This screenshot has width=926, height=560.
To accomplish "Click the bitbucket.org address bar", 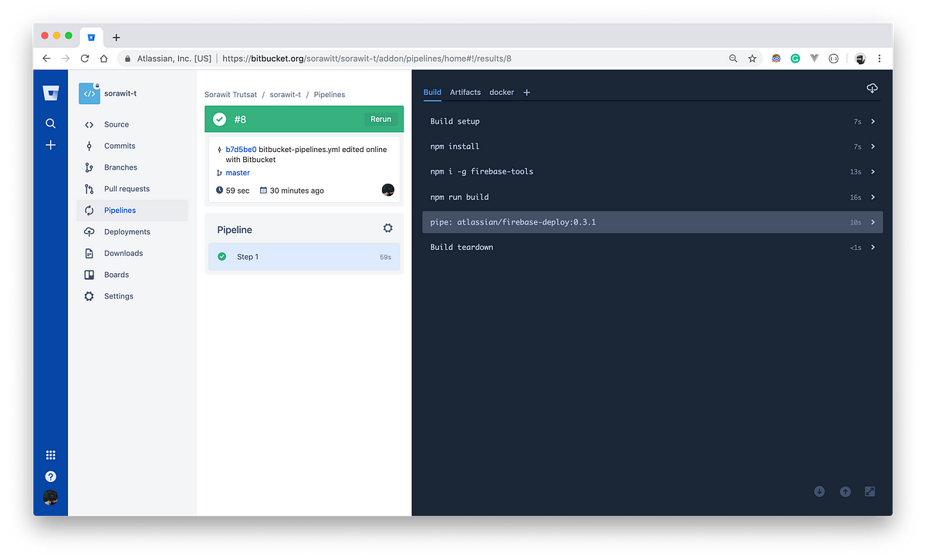I will [440, 59].
